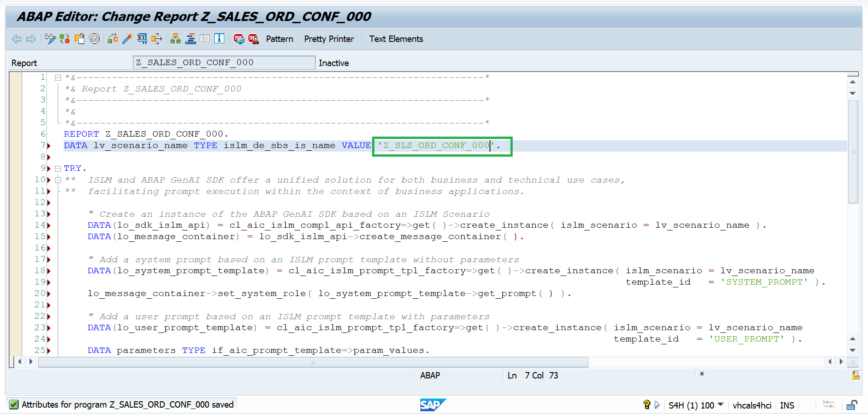
Task: Click the Display Object List hierarchy icon
Action: pyautogui.click(x=176, y=39)
